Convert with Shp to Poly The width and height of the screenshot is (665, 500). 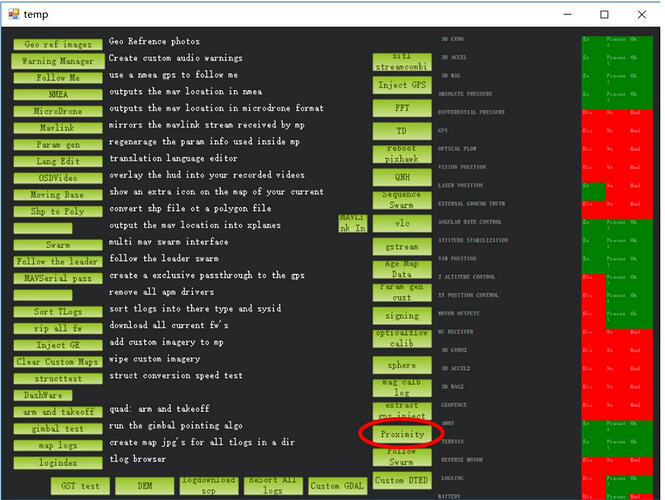point(58,211)
